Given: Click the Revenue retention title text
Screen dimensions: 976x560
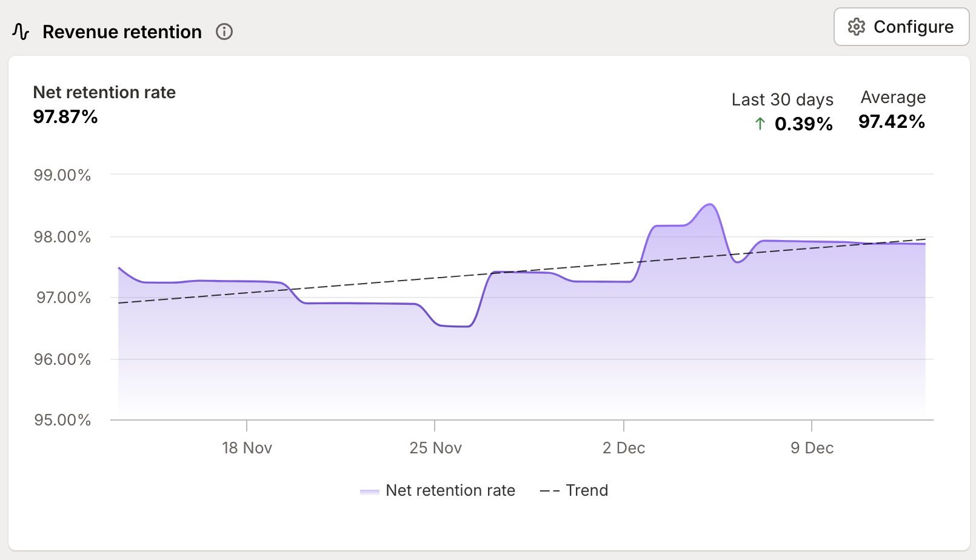Looking at the screenshot, I should [x=121, y=32].
